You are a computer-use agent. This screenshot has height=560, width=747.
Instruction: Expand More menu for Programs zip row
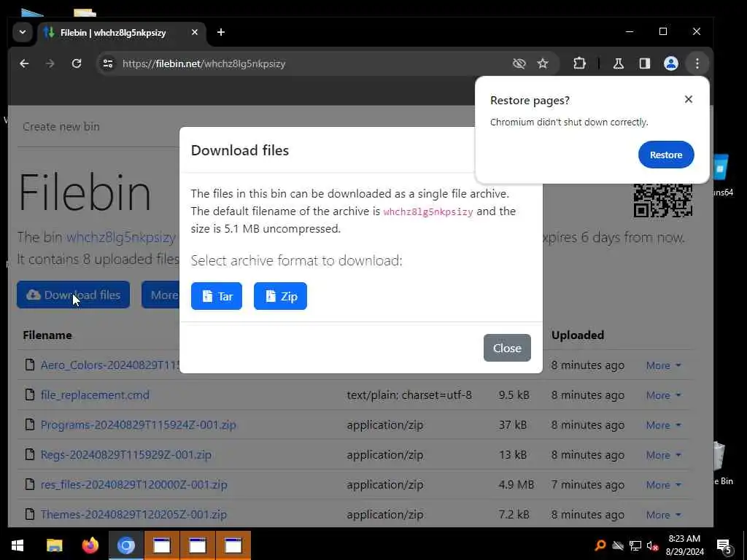tap(663, 425)
